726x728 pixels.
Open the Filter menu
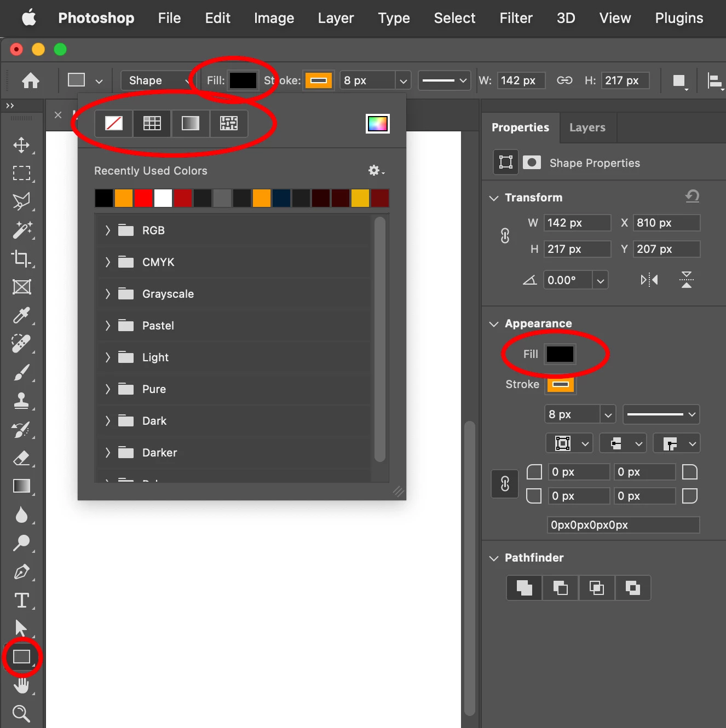coord(516,18)
